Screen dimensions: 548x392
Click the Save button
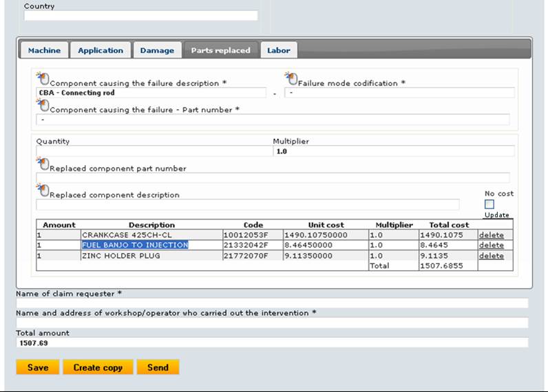point(38,367)
